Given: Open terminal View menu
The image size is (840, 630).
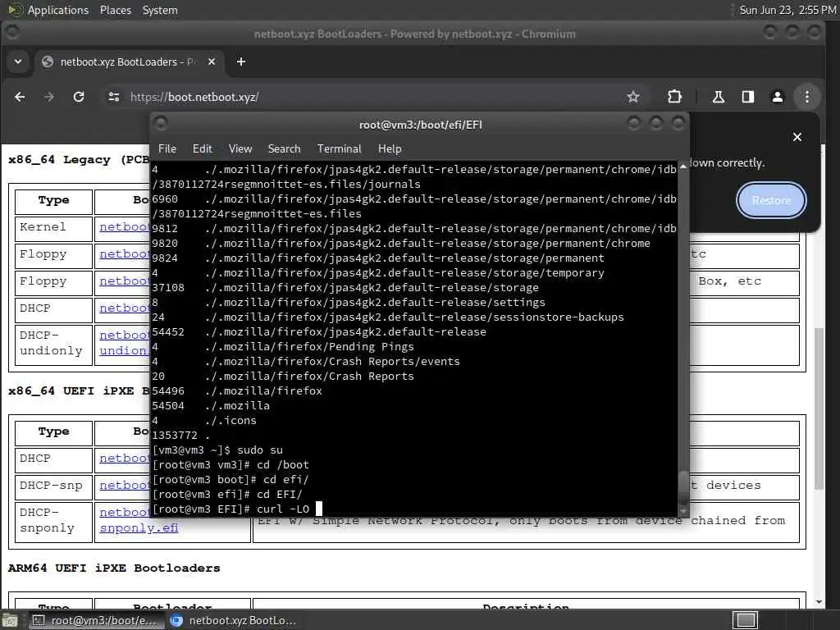Looking at the screenshot, I should coord(240,149).
